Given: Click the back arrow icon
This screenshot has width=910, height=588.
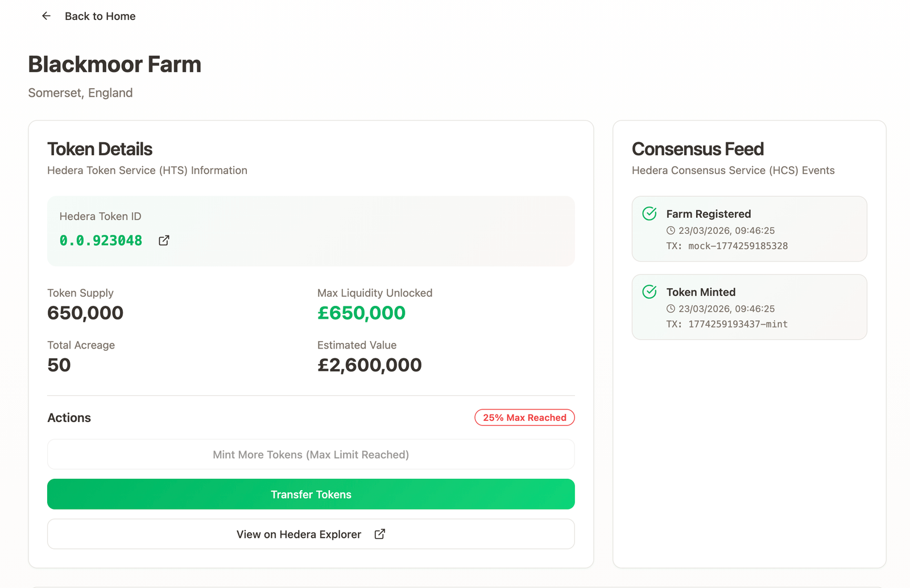Looking at the screenshot, I should click(46, 16).
